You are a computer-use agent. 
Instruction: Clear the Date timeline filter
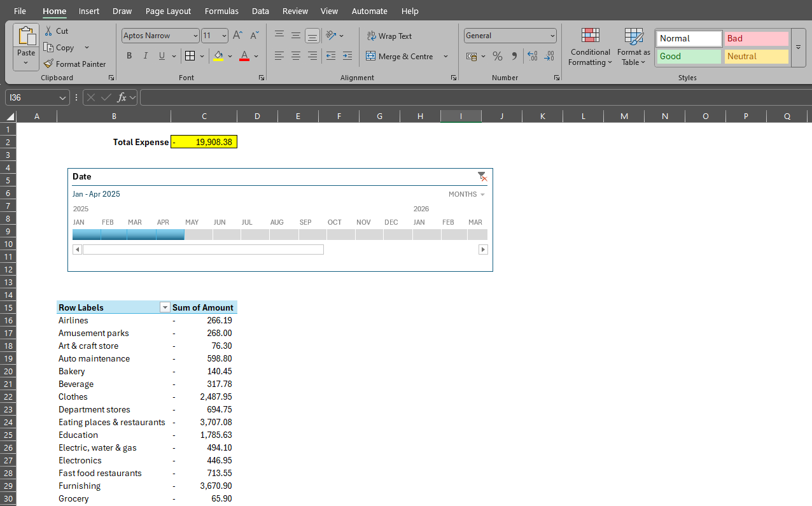point(482,176)
